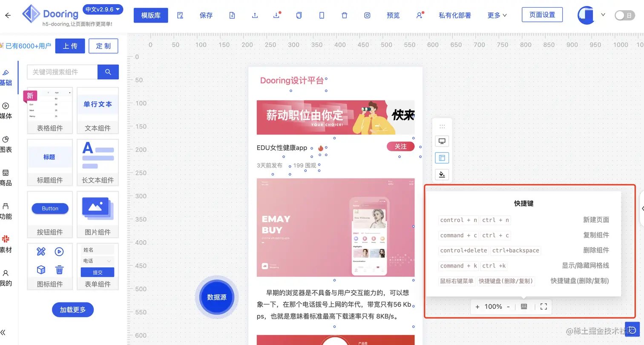Screen dimensions: 644x345
Task: Switch to the 功能 category tab
Action: [6, 211]
